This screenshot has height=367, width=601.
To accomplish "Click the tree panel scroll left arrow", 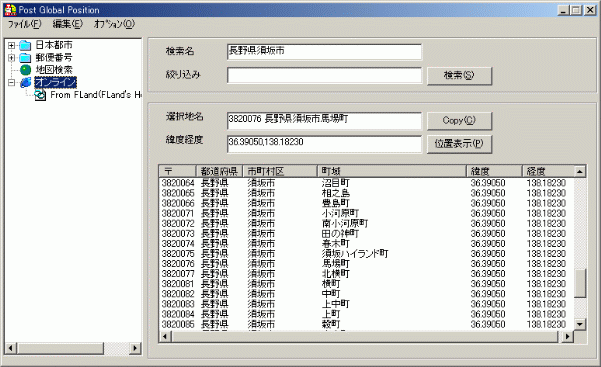I will pos(11,348).
